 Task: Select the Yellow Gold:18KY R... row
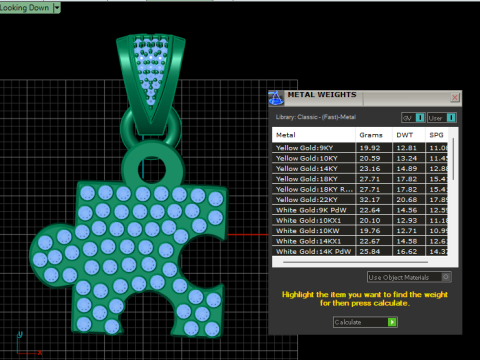point(360,189)
